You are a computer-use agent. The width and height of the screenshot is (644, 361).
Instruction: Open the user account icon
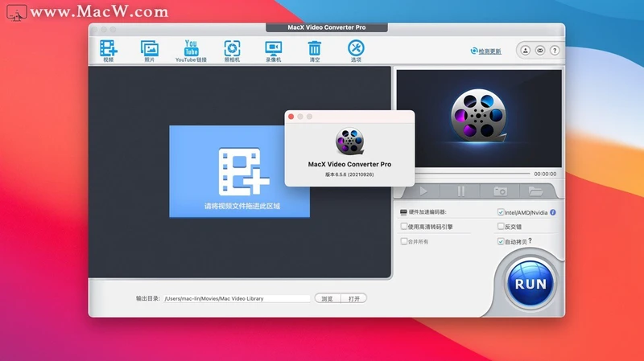pos(526,51)
